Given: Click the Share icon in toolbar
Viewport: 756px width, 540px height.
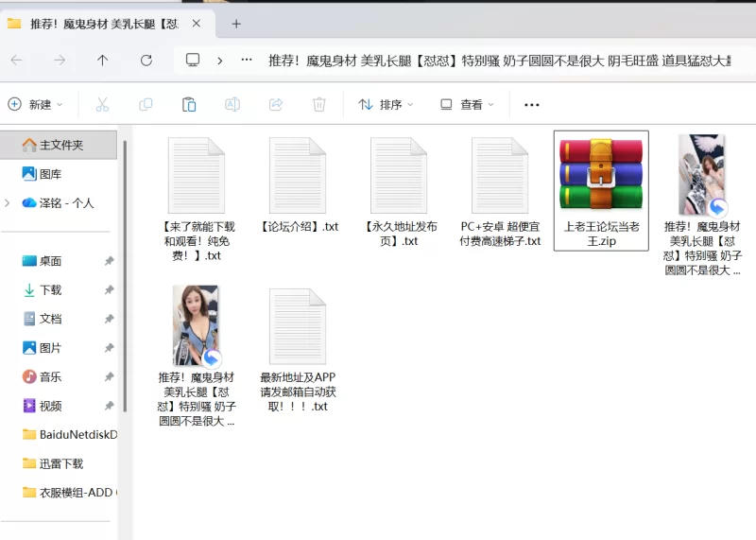Looking at the screenshot, I should 276,104.
